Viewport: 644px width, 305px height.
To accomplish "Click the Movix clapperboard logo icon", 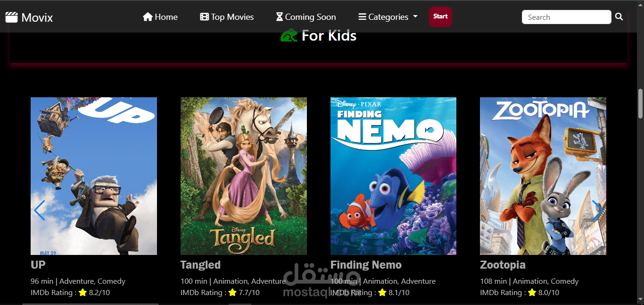I will (11, 17).
